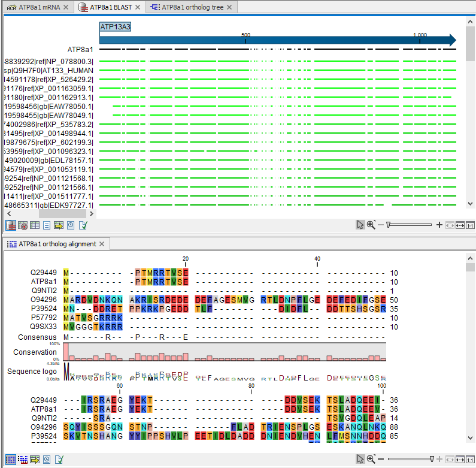
Task: Switch to the ATP8a1 mRNA tab
Action: click(38, 7)
